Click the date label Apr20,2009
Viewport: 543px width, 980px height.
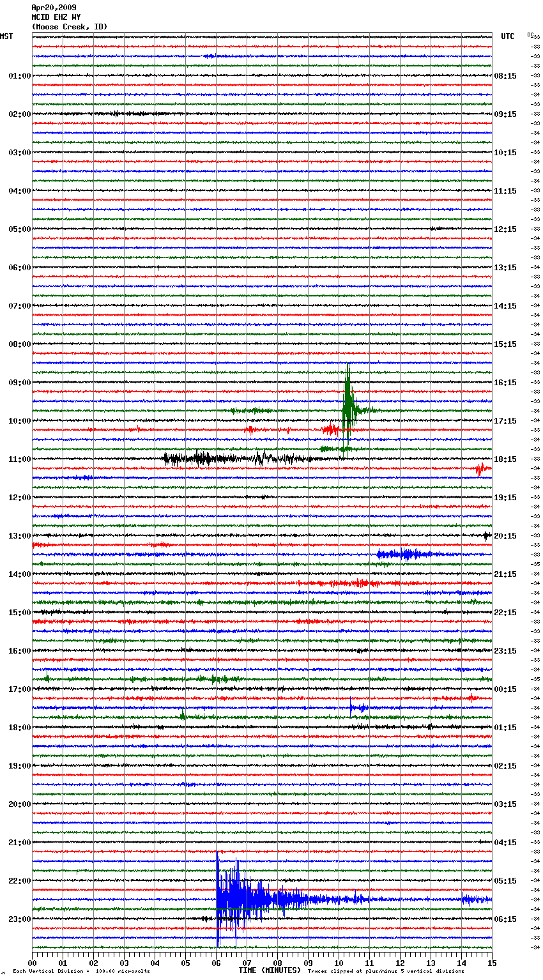tap(54, 8)
